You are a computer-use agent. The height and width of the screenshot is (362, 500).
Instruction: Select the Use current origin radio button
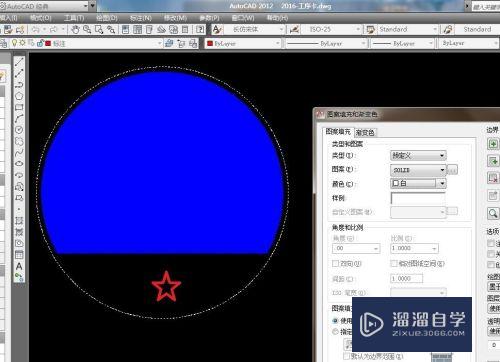335,321
